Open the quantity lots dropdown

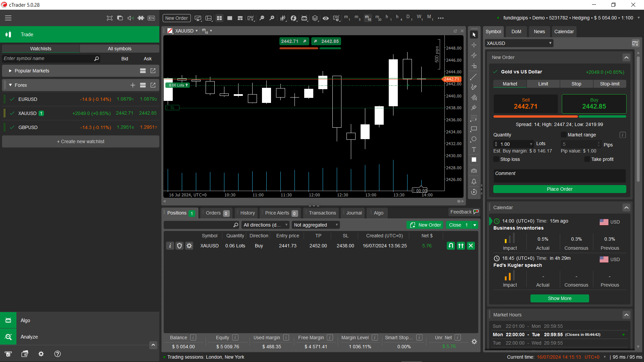(531, 144)
